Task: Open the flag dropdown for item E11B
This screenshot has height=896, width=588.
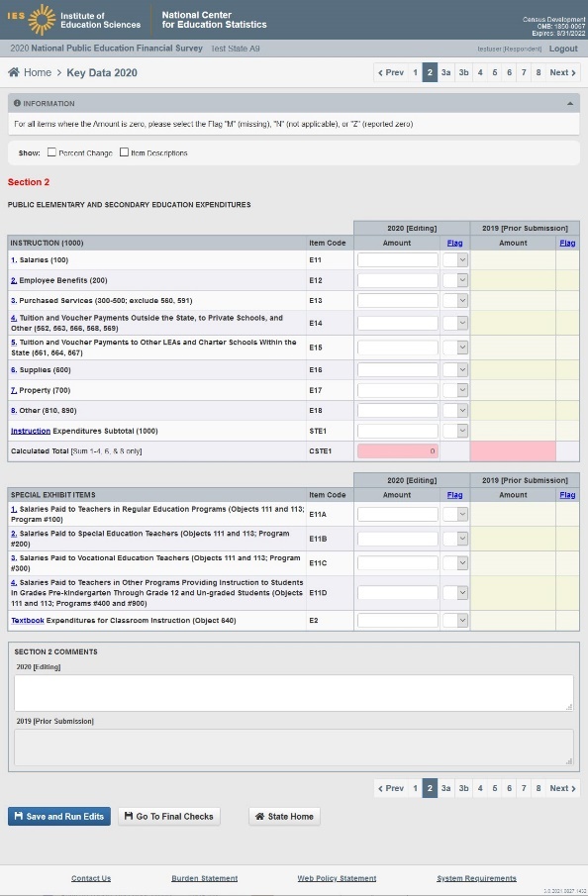Action: 455,539
